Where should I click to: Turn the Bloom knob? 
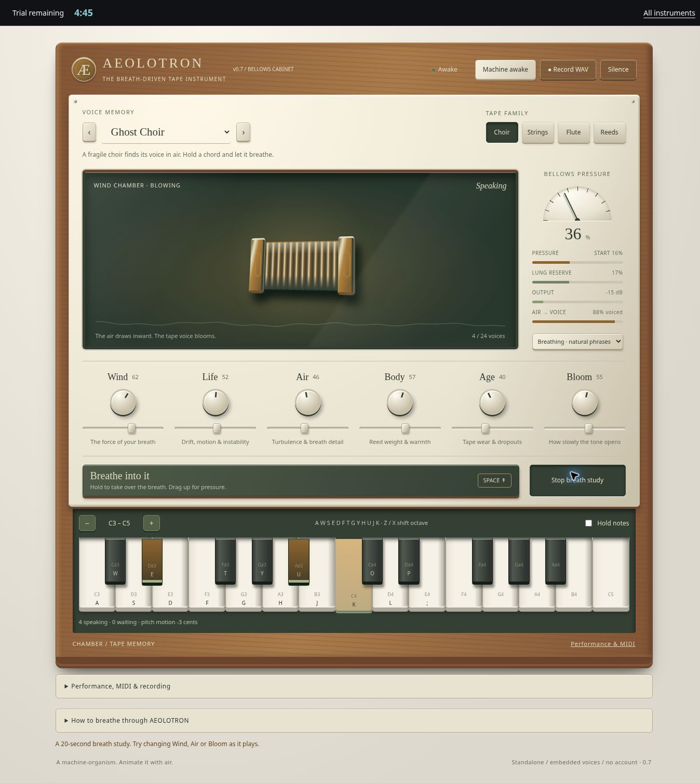pos(585,402)
